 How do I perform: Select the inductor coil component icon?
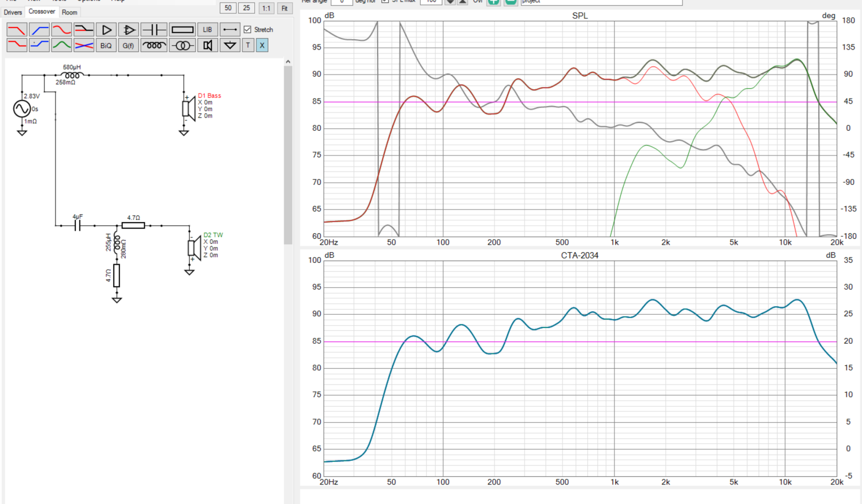tap(153, 45)
